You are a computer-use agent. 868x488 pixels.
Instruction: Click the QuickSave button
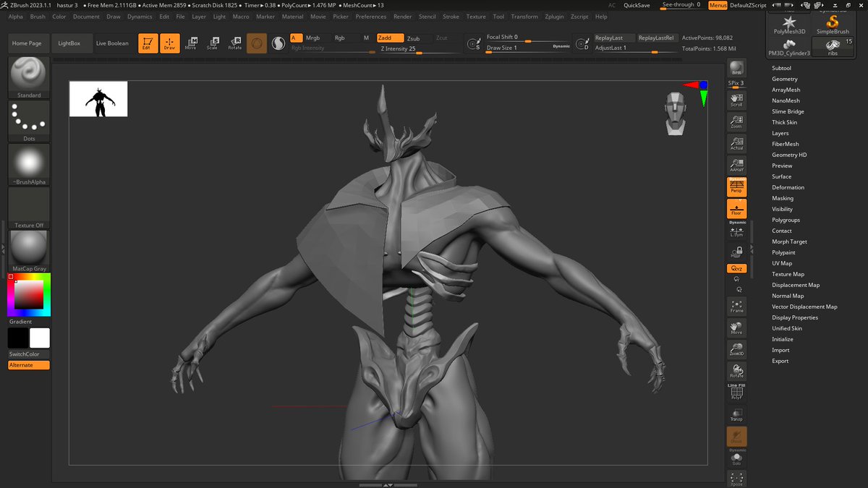637,5
